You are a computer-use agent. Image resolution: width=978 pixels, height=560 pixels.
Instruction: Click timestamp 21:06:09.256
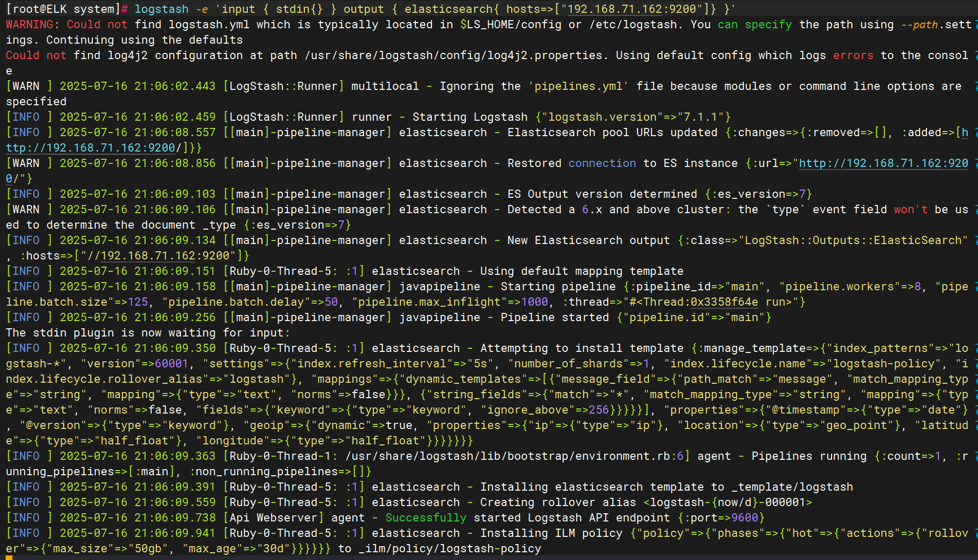[175, 318]
